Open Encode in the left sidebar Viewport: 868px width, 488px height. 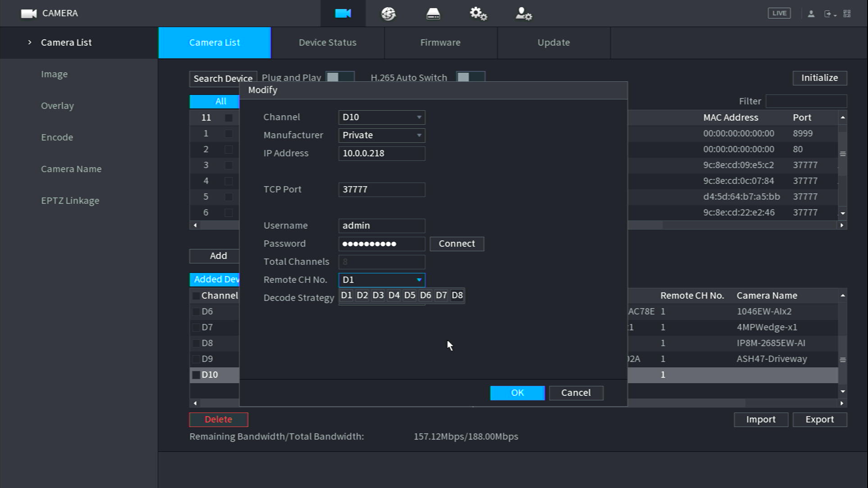click(57, 137)
